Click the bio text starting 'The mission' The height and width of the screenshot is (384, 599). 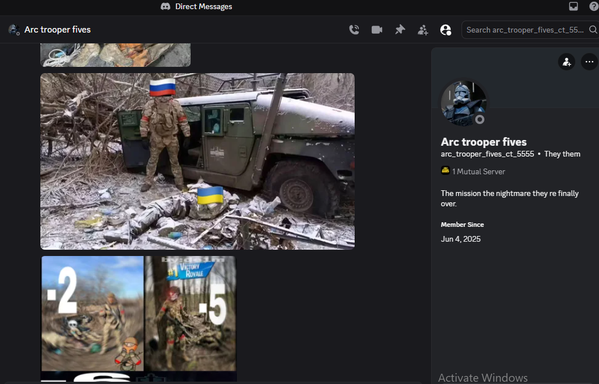510,198
